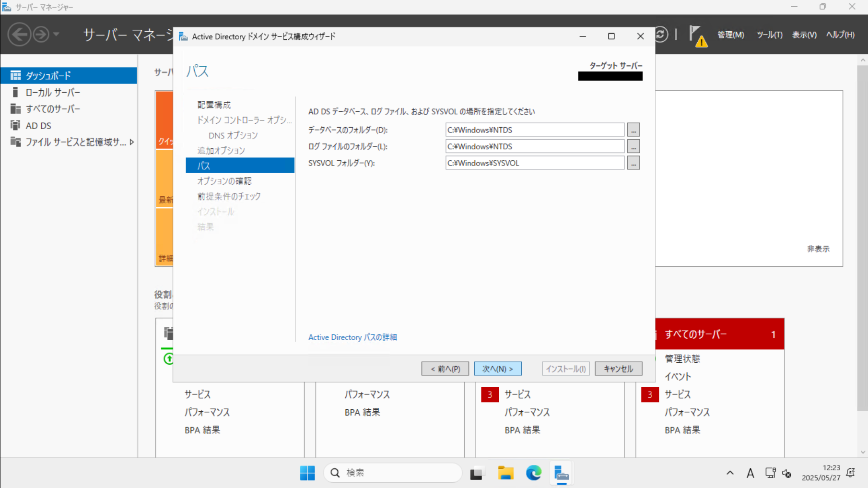Click the ダッシュボード grid icon
The width and height of the screenshot is (868, 488).
tap(16, 75)
